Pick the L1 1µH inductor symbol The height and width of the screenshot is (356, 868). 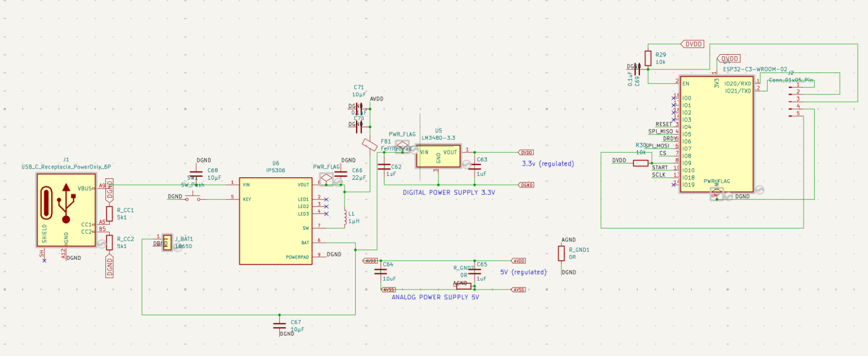click(345, 218)
